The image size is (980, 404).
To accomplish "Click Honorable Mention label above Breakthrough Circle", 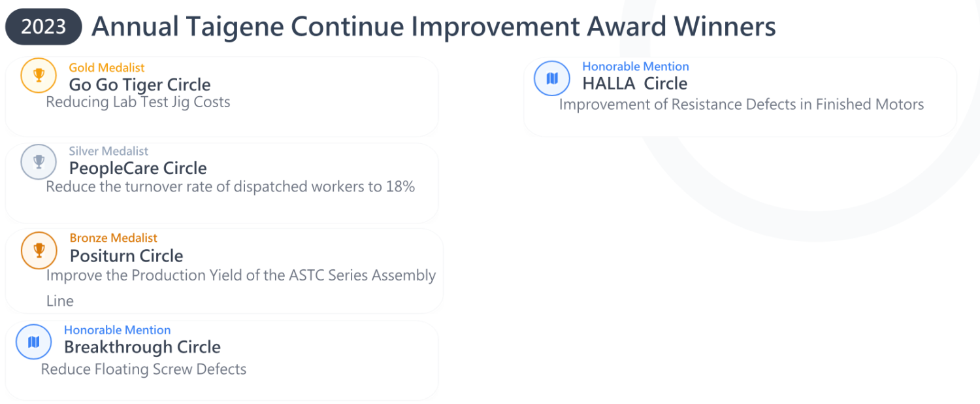I will pyautogui.click(x=117, y=330).
